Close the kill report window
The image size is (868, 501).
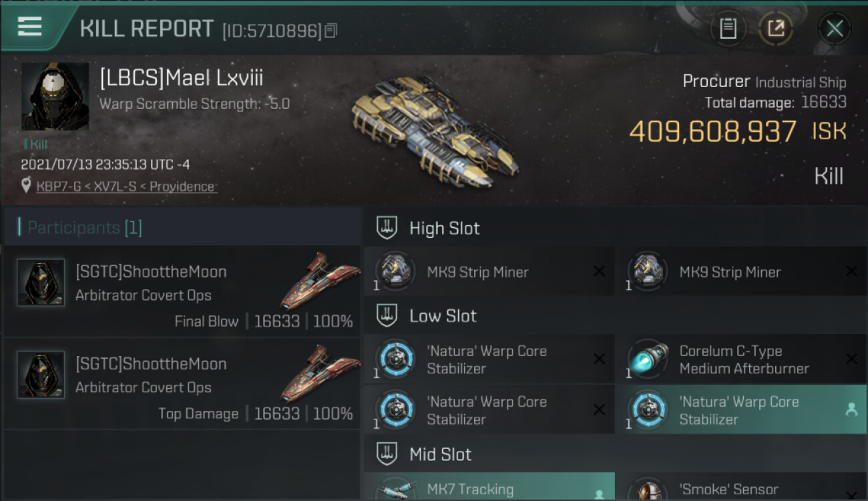click(x=835, y=29)
